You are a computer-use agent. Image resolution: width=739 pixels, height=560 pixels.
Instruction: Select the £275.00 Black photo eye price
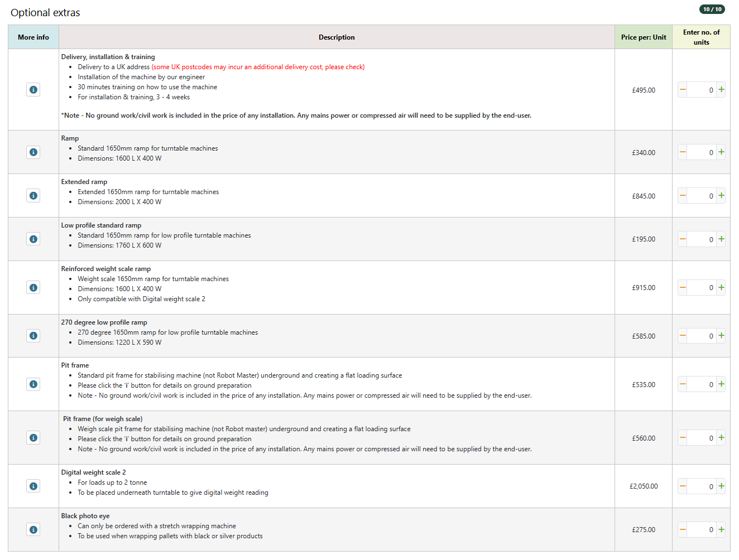pos(644,530)
